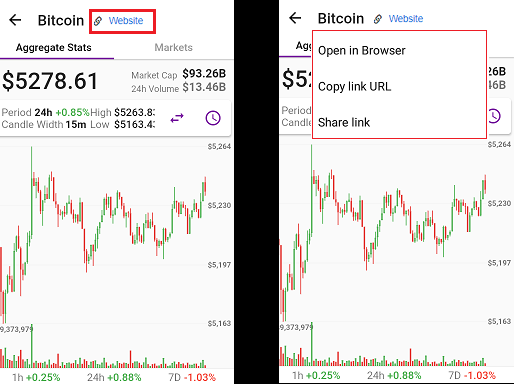Swap currency with purple arrows icon
Image resolution: width=514 pixels, height=384 pixels.
coord(177,118)
